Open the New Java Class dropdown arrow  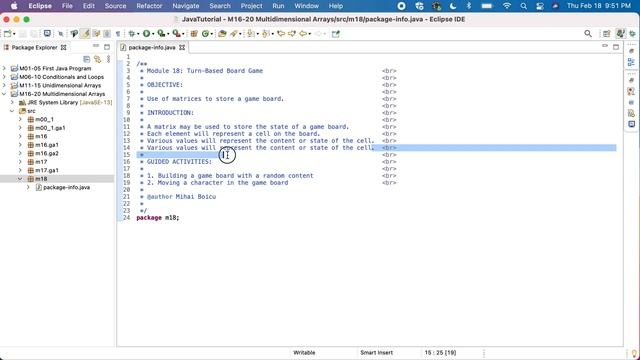click(x=212, y=34)
